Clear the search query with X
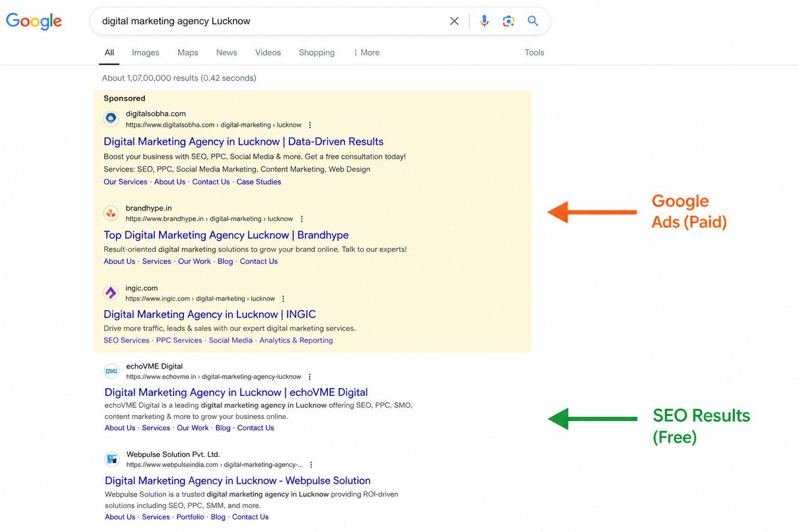 click(x=454, y=21)
